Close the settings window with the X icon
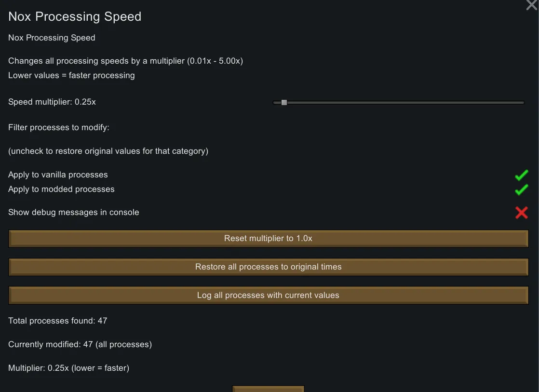Viewport: 539px width, 392px height. pos(531,5)
